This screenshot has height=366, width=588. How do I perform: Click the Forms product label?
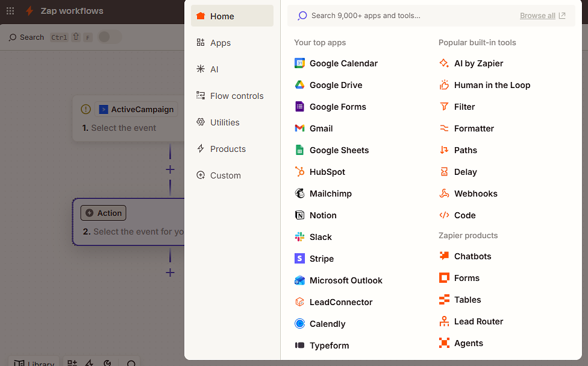coord(466,278)
